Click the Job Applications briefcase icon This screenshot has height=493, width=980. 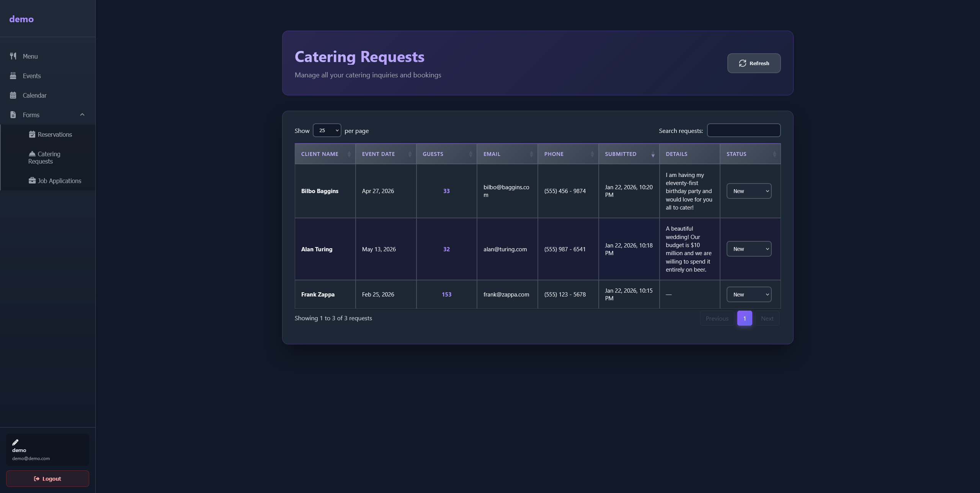pos(33,180)
